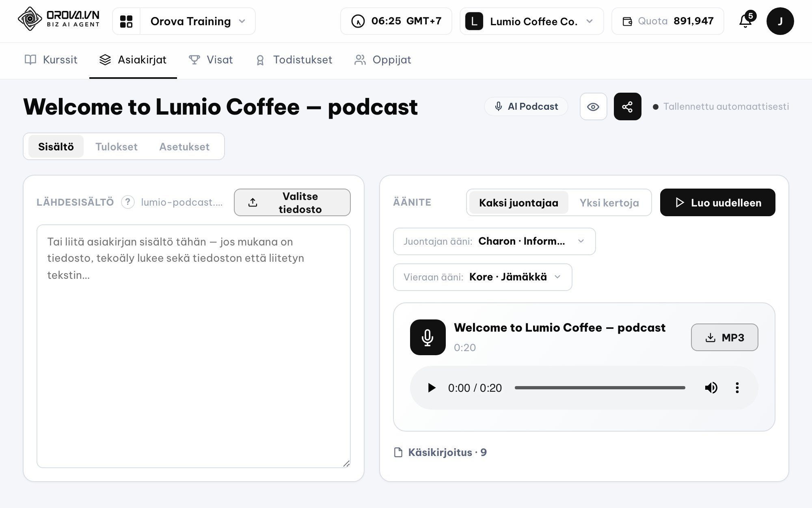Click the Quota wallet icon
Image resolution: width=812 pixels, height=508 pixels.
627,21
